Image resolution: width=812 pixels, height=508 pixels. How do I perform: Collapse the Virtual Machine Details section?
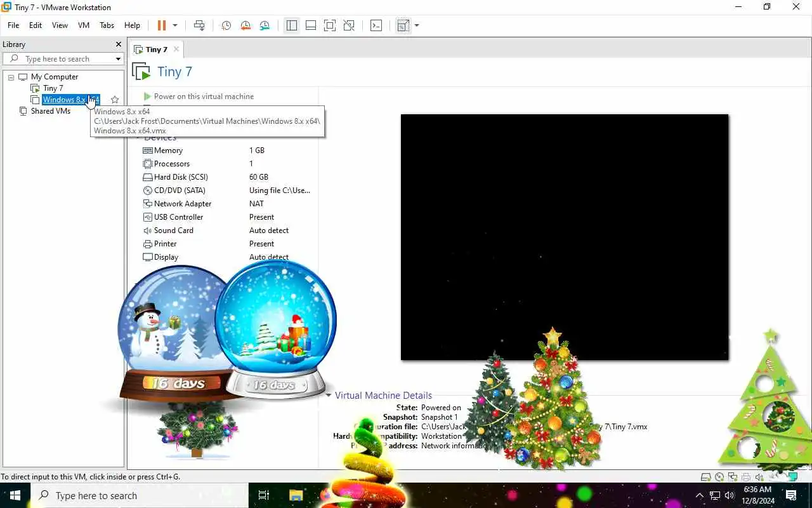pyautogui.click(x=329, y=395)
